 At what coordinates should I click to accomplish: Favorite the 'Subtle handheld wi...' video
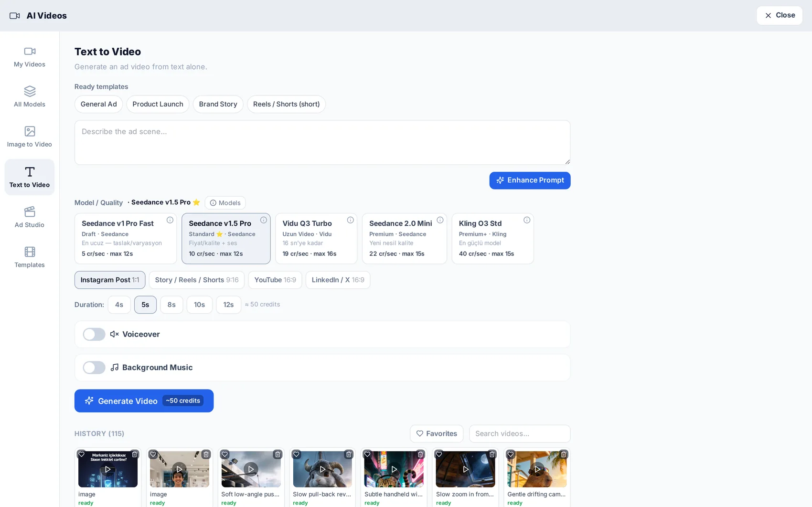click(x=368, y=454)
